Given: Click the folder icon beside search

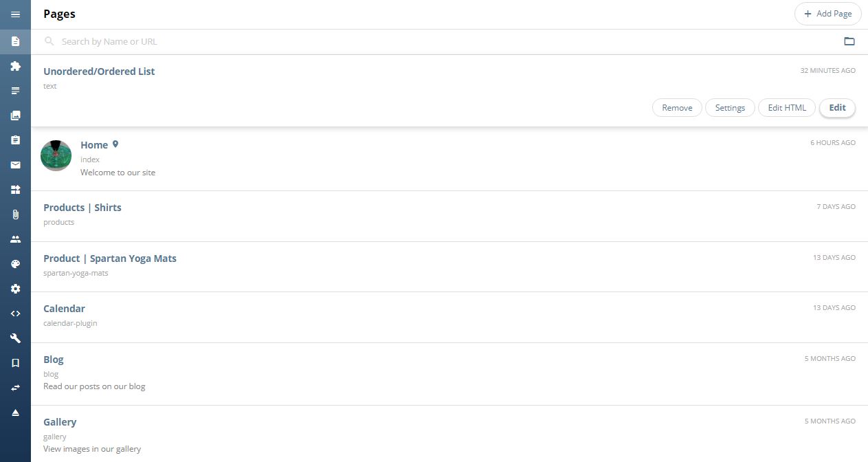Looking at the screenshot, I should pos(849,41).
